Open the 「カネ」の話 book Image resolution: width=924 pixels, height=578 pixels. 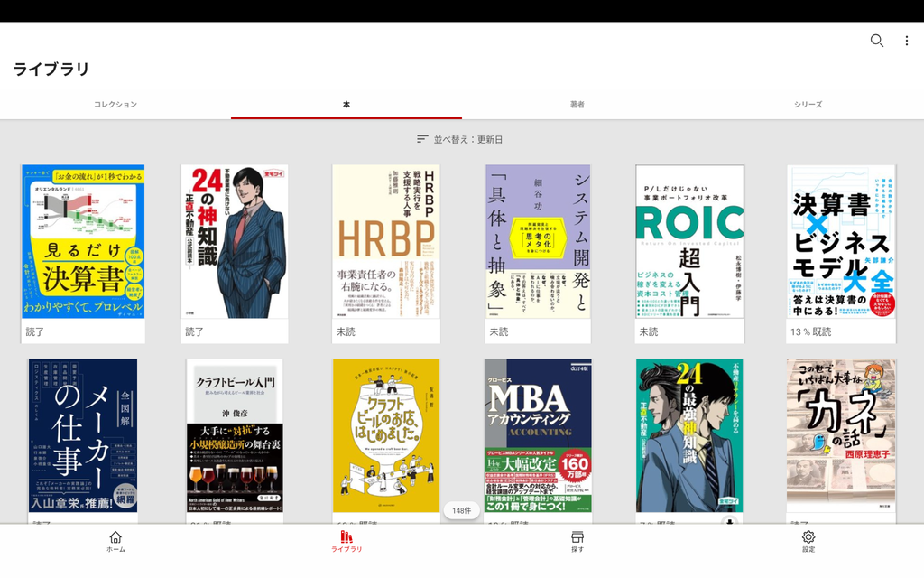pos(842,435)
